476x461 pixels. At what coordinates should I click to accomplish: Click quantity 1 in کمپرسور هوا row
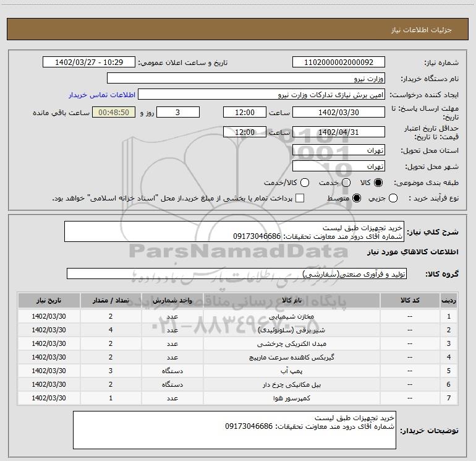pos(111,398)
